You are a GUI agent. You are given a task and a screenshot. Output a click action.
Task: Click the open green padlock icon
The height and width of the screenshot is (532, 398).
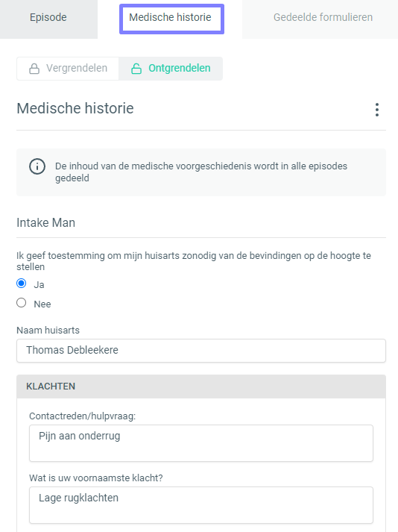136,69
